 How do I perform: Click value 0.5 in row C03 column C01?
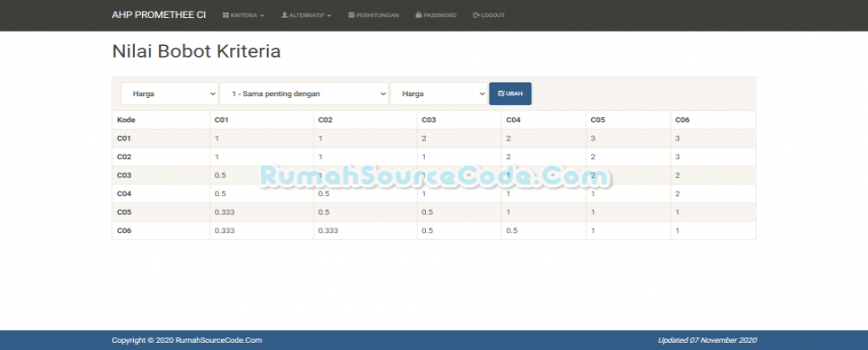(x=220, y=175)
